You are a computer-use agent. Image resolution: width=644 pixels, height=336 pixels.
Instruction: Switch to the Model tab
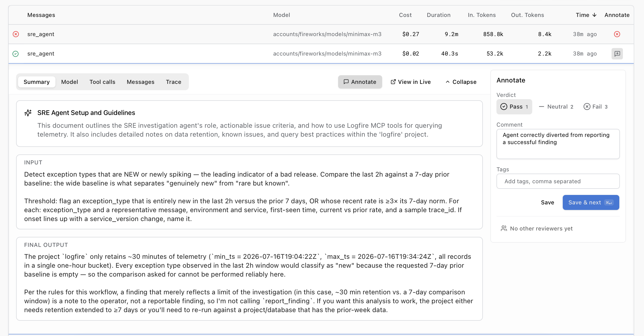pyautogui.click(x=70, y=82)
